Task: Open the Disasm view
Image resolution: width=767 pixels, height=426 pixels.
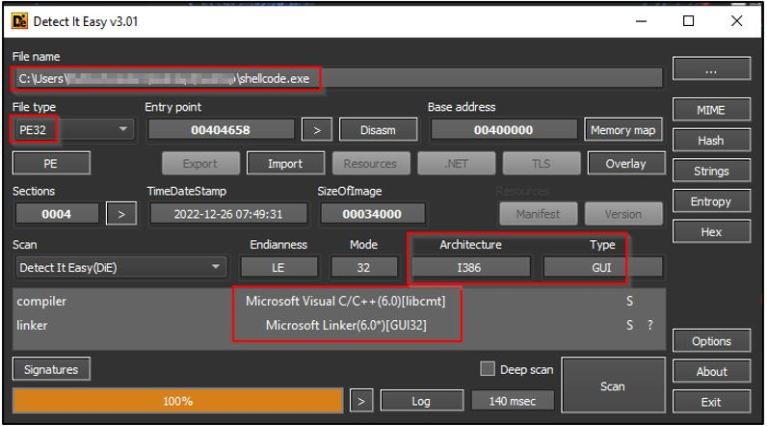Action: pos(371,130)
